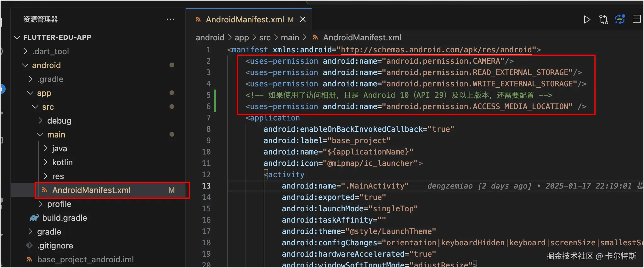Click the CAMERA permission line

coord(379,61)
